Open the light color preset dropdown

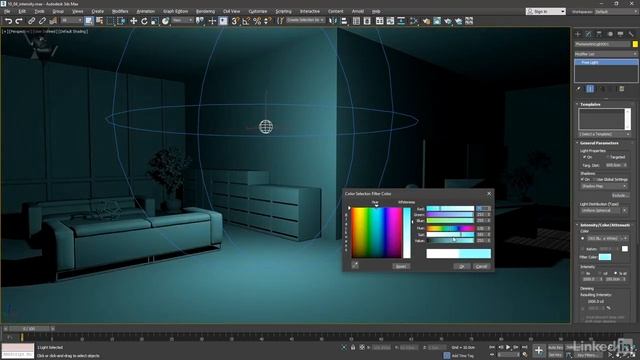click(x=607, y=238)
